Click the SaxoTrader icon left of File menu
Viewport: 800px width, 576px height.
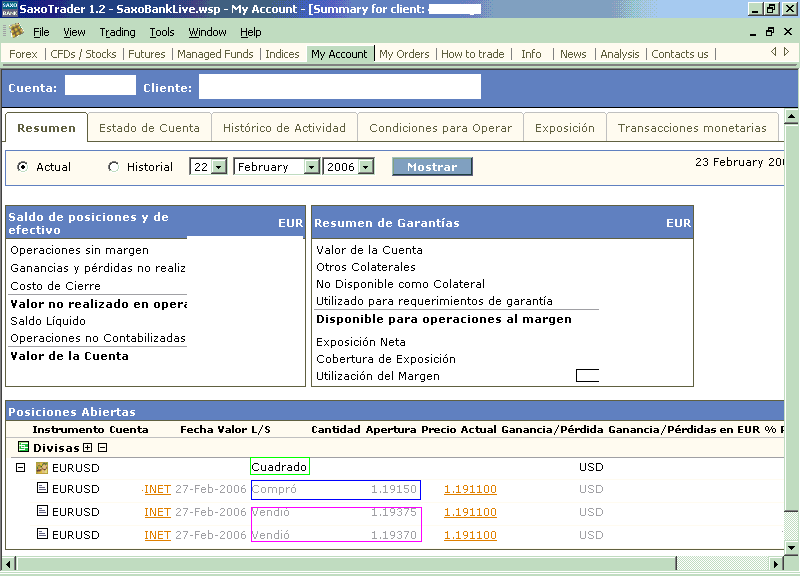click(16, 32)
